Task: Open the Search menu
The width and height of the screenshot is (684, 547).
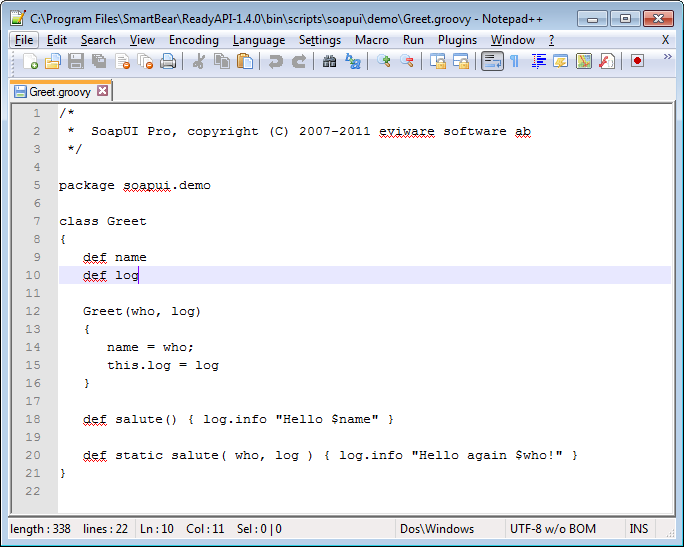Action: pos(98,40)
